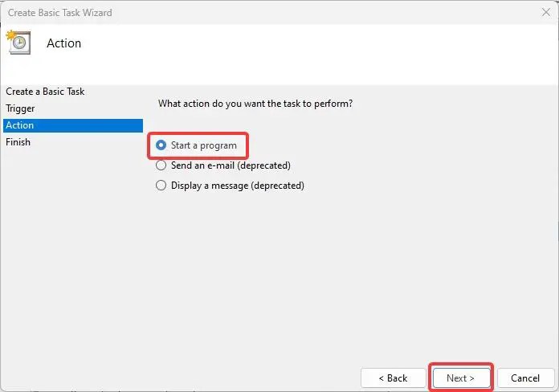Click the "Create Basic Task Wizard" window title
Screen dimensions: 559x392
[x=60, y=13]
